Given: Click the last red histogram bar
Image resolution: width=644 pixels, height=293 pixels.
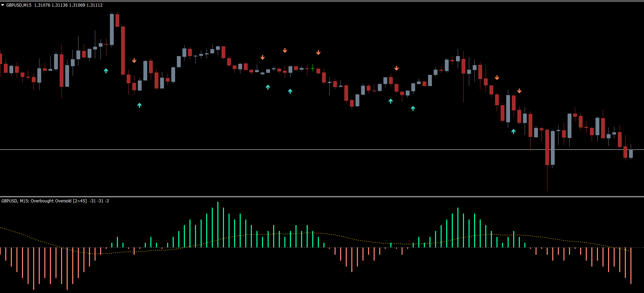Looking at the screenshot, I should tap(631, 265).
